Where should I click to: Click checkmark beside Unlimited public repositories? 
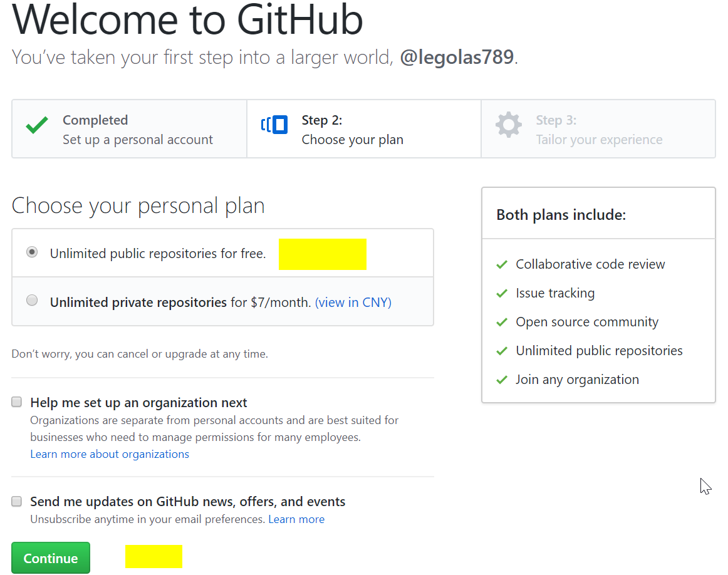click(x=502, y=351)
